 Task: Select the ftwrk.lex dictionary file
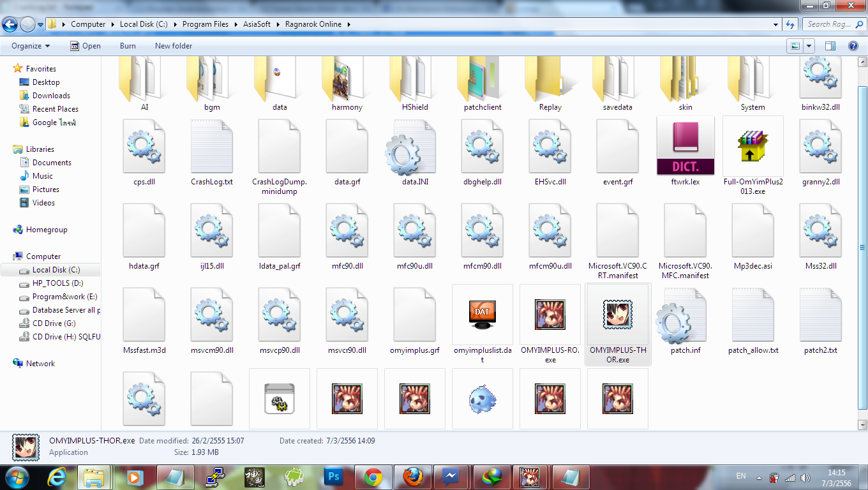tap(685, 151)
